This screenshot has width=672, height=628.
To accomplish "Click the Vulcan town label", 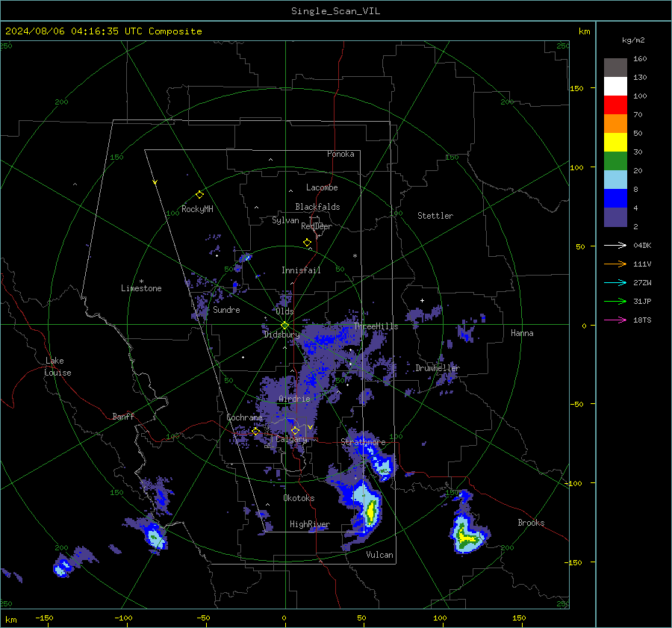I will [x=379, y=555].
